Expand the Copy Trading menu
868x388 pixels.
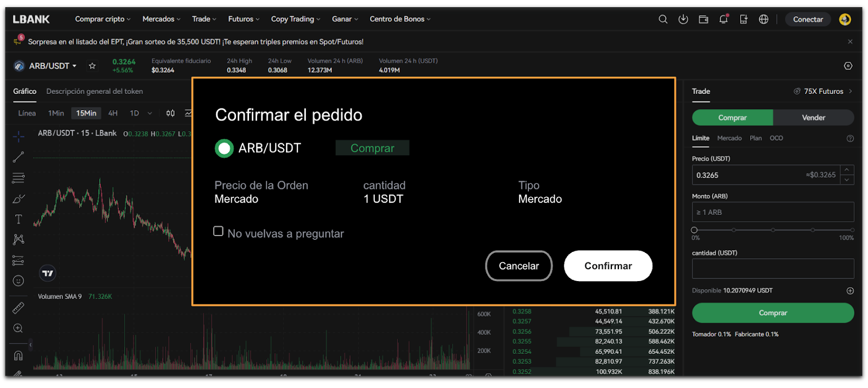click(296, 19)
